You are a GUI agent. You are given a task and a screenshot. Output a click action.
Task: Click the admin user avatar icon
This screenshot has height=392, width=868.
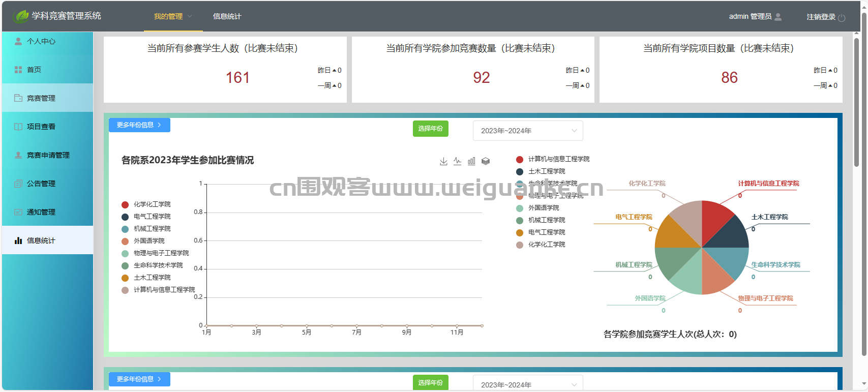tap(778, 17)
